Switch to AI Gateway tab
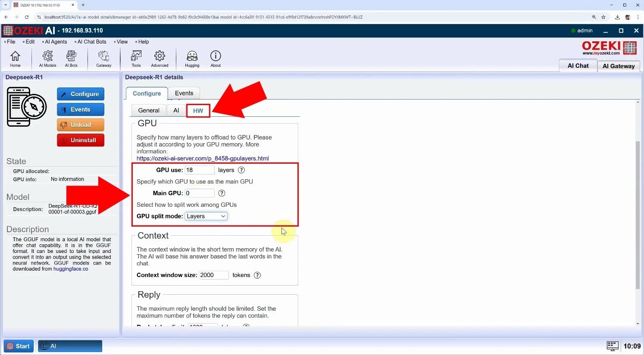 click(619, 66)
